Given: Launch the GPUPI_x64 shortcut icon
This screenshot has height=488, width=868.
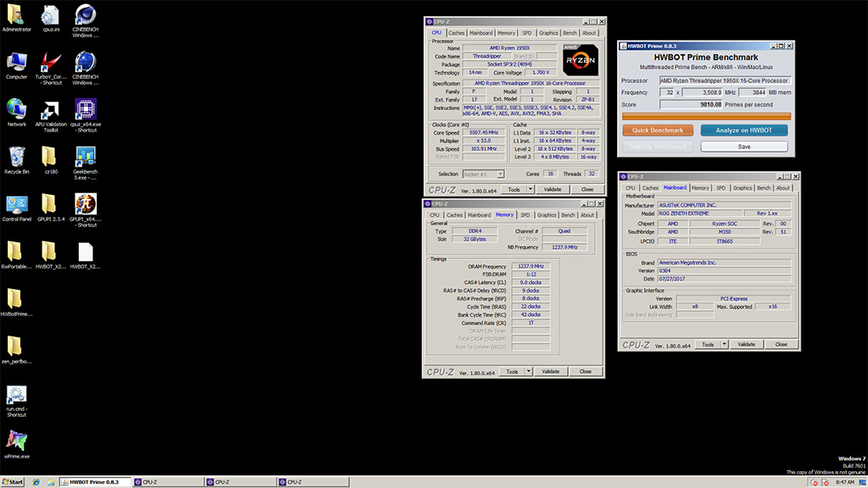Looking at the screenshot, I should (86, 211).
